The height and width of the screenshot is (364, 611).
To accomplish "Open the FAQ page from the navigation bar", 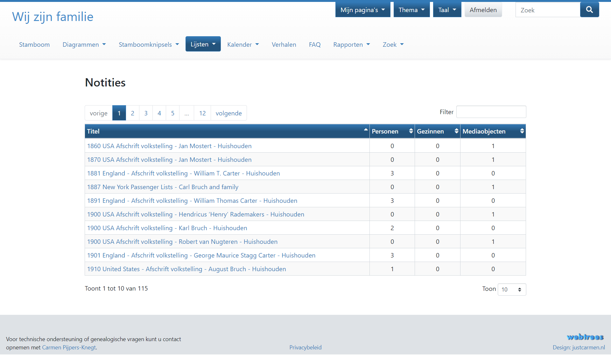I will 315,45.
